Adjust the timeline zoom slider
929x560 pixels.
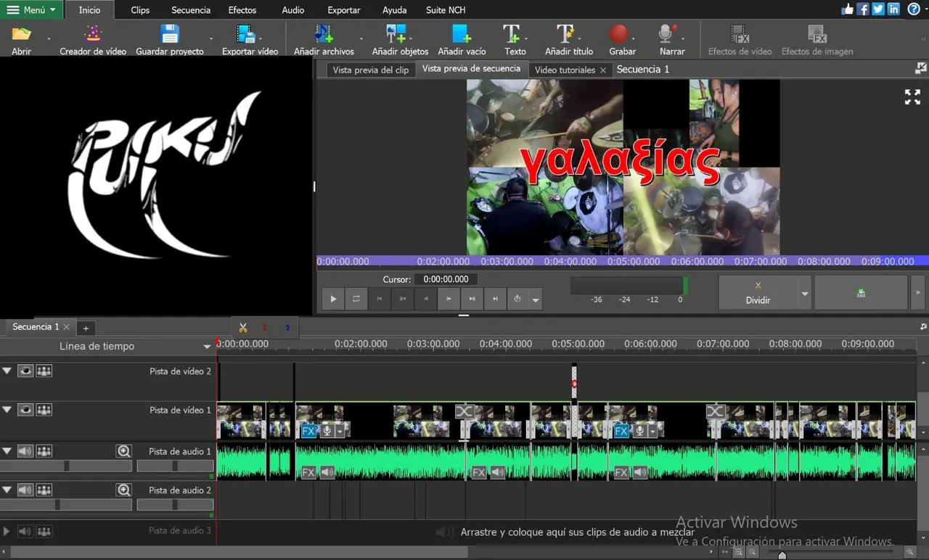tap(782, 555)
